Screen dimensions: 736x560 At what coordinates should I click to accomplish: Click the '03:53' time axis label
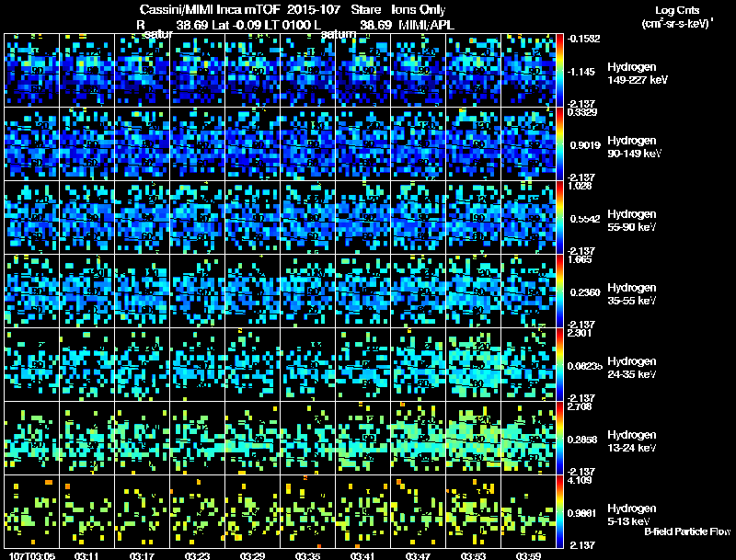click(473, 556)
